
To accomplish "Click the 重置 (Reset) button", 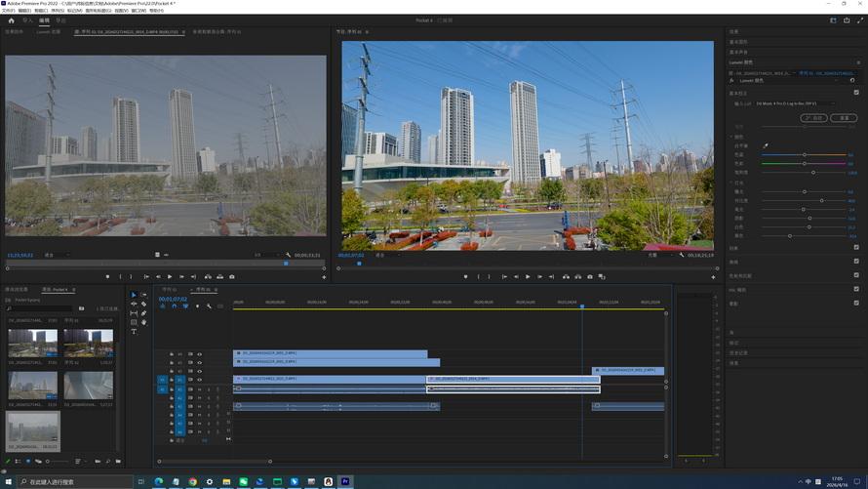I will tap(844, 118).
